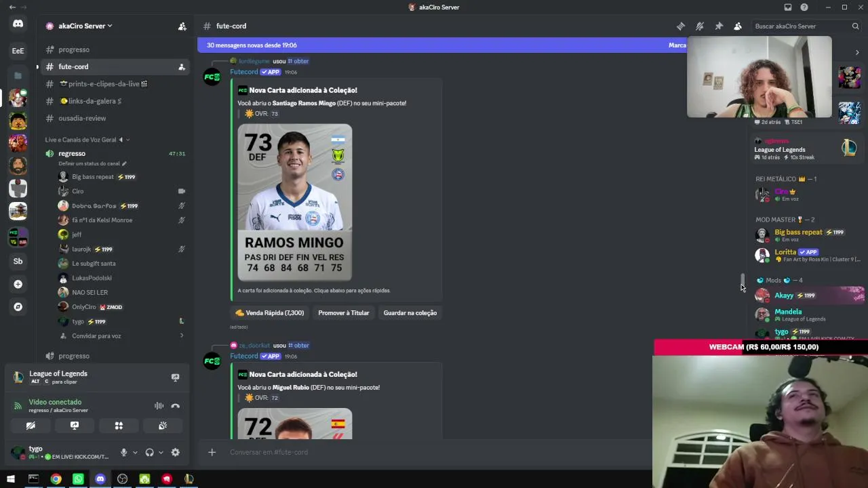Focus the Conversar em #fute-cord message box
Viewport: 868px width, 488px height.
(x=434, y=452)
